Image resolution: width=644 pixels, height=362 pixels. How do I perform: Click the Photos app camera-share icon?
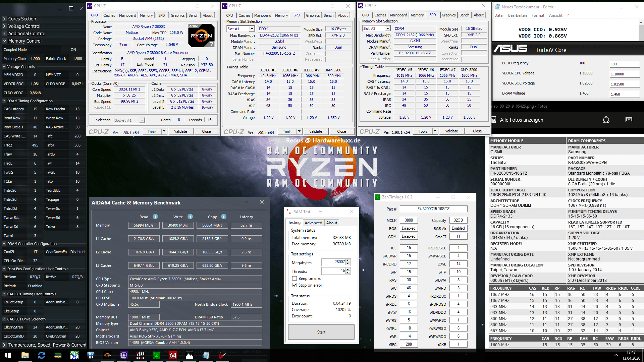pos(606,120)
